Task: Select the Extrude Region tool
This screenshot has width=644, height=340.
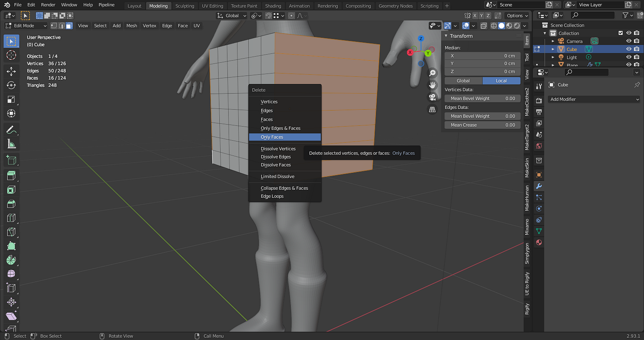Action: click(11, 176)
